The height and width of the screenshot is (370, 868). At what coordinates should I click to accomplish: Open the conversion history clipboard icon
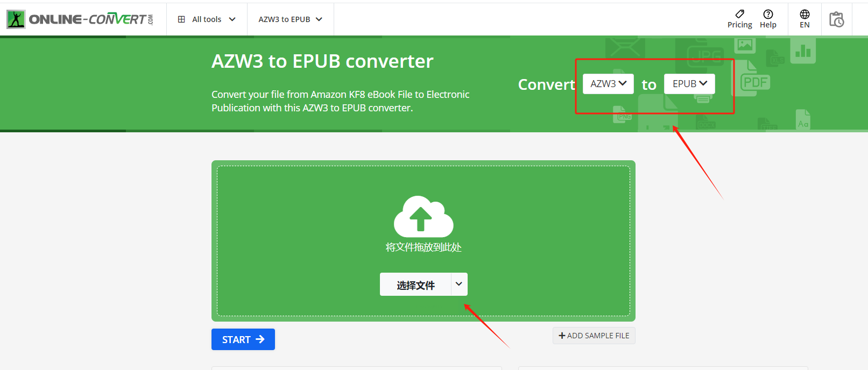coord(836,19)
